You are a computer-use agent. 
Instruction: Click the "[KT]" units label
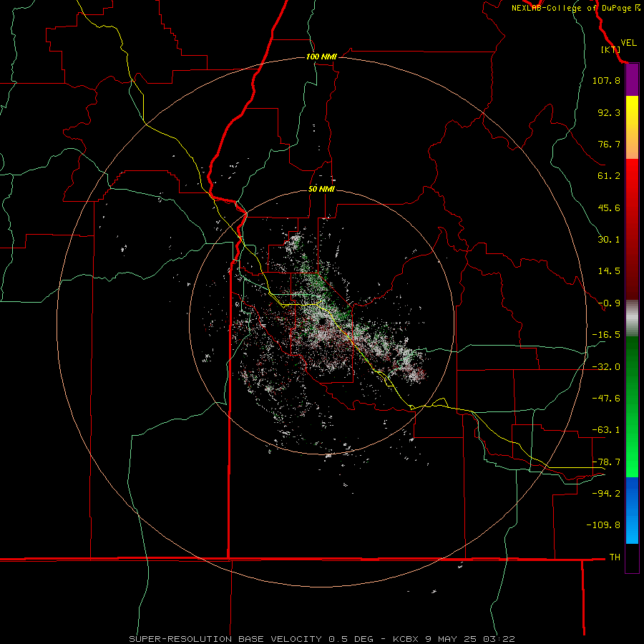point(611,49)
